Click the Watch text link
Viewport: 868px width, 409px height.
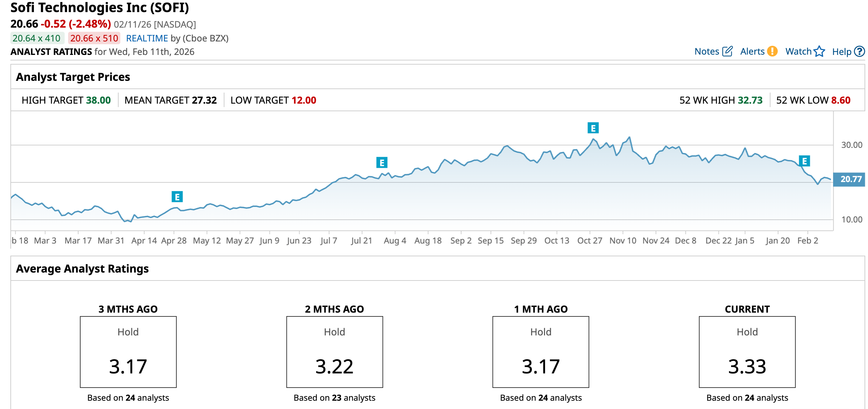coord(798,51)
